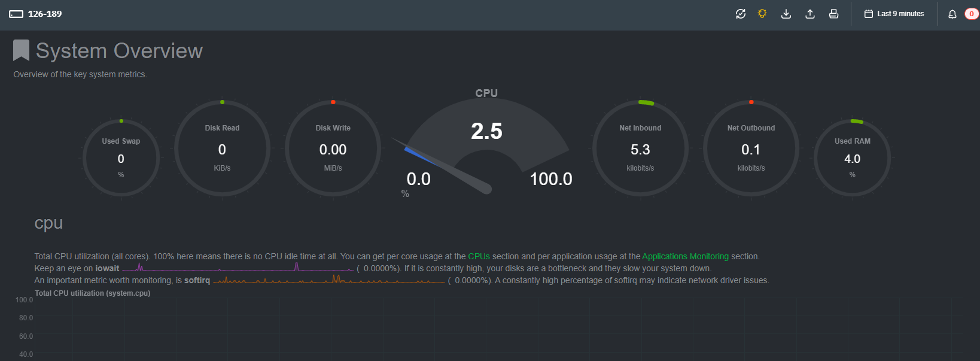This screenshot has width=980, height=361.
Task: Click the red alarm count badge
Action: [x=971, y=14]
